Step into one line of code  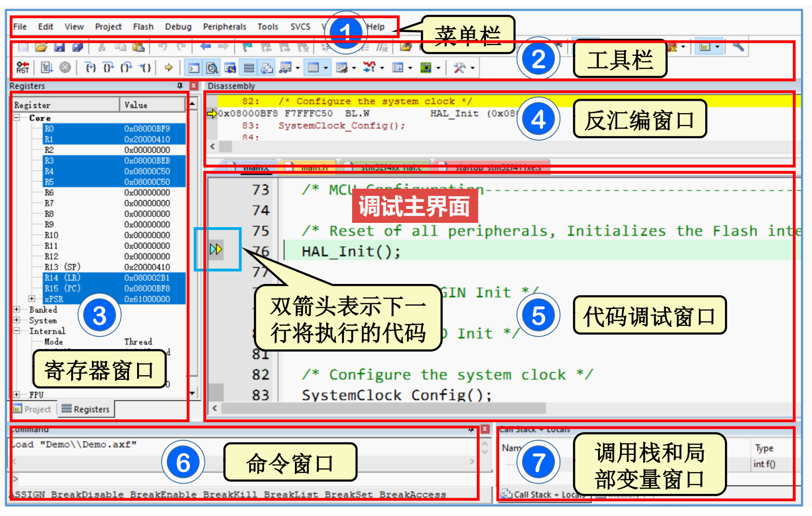pos(90,67)
